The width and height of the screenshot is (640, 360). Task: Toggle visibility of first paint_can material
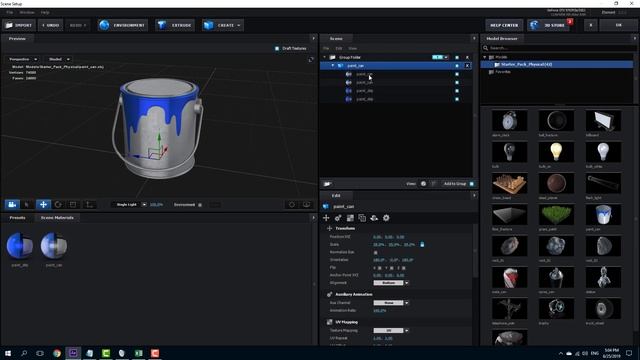click(457, 74)
